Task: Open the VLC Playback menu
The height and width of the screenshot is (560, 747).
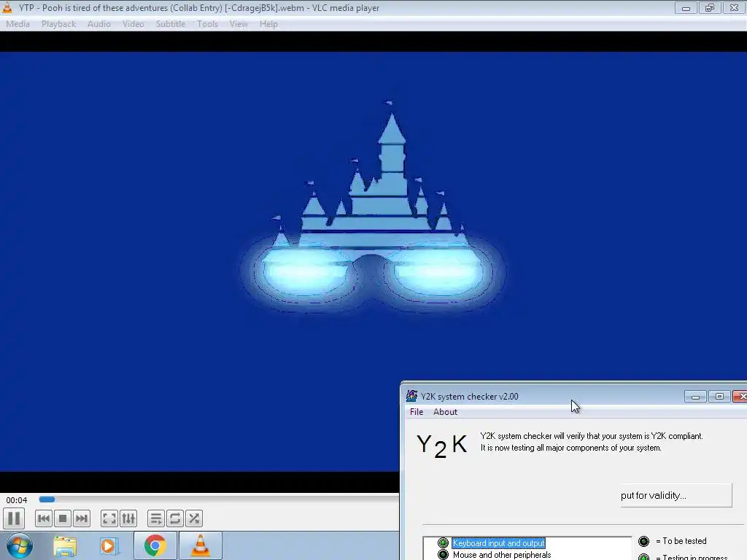Action: tap(58, 24)
